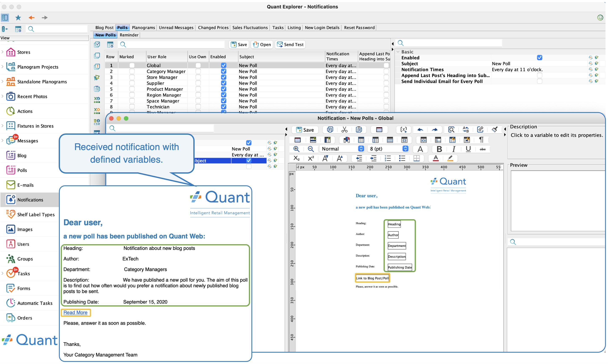Viewport: 608px width, 364px height.
Task: Click the Undo arrow in editor toolbar
Action: [x=420, y=129]
